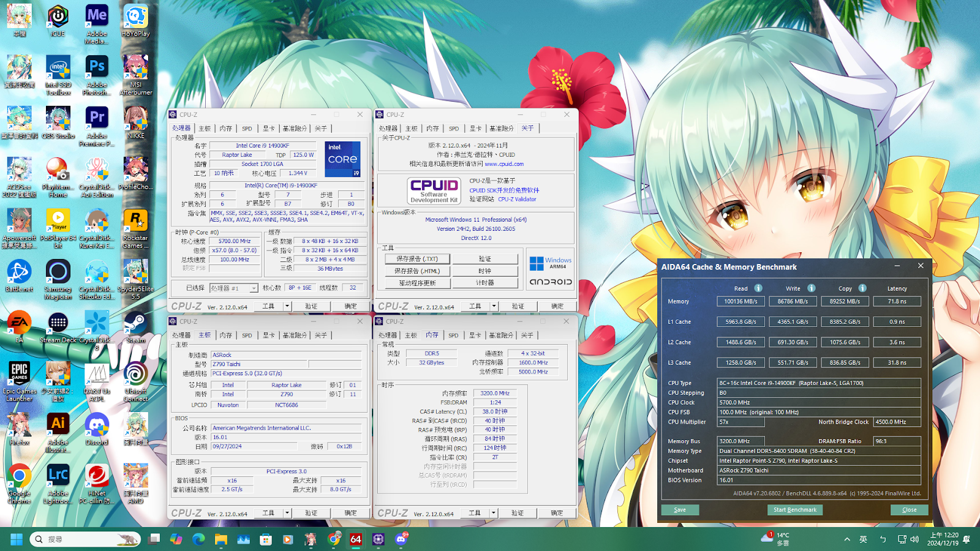980x551 pixels.
Task: Click info icon beside Copy in AIDA64
Action: (x=862, y=288)
